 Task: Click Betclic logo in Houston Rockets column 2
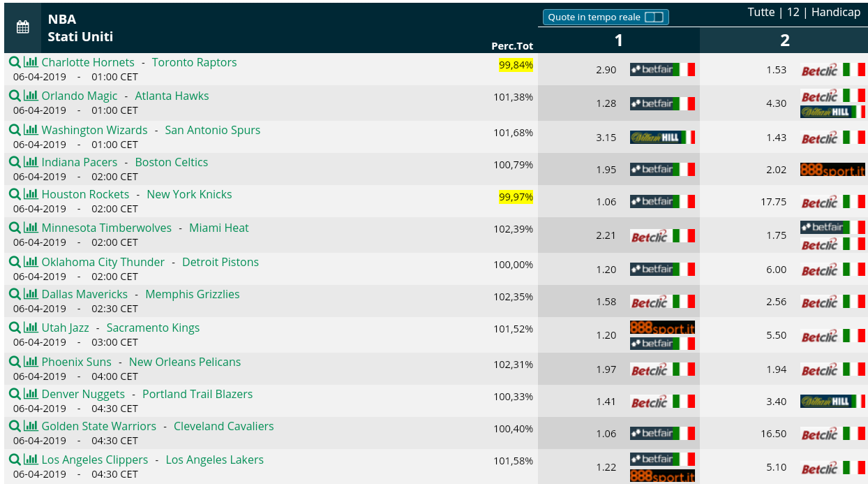(x=832, y=202)
